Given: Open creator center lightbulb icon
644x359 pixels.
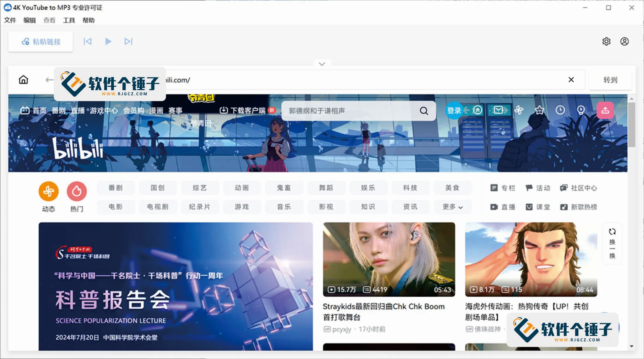Looking at the screenshot, I should pyautogui.click(x=581, y=110).
